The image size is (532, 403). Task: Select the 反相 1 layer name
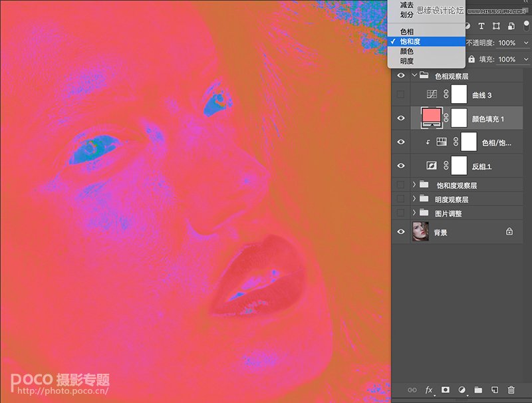point(481,166)
